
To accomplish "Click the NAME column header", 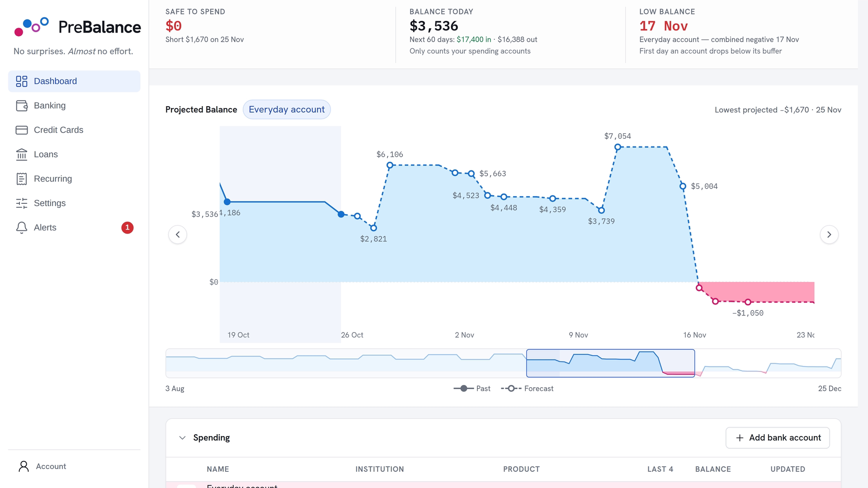I will click(x=218, y=469).
